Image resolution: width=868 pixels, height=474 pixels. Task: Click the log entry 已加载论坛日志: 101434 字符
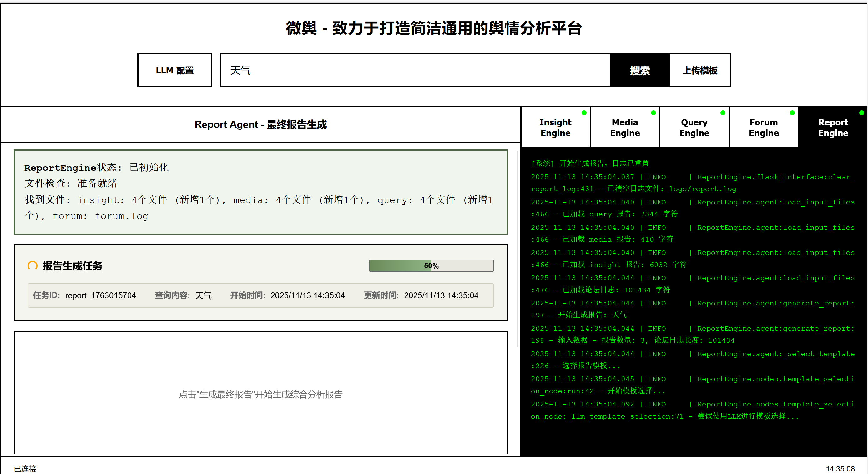pos(693,284)
